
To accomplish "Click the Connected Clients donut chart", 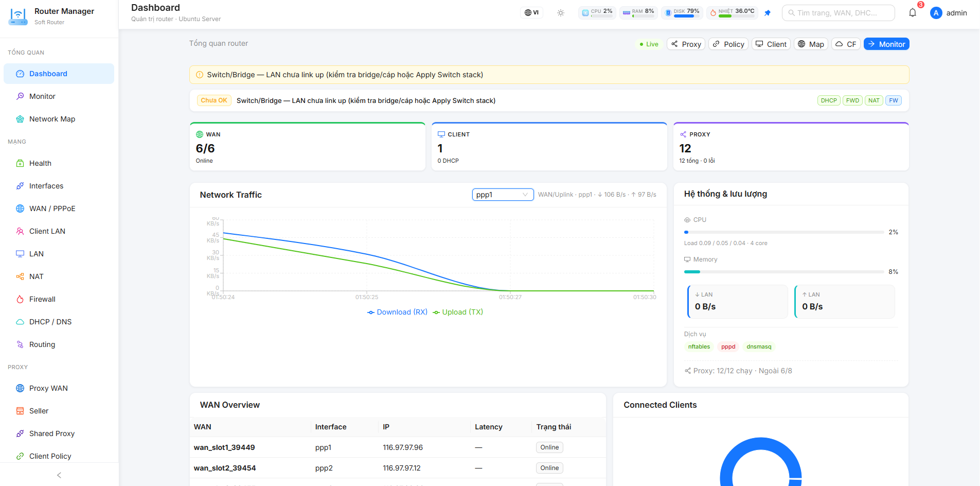I will pos(761,462).
